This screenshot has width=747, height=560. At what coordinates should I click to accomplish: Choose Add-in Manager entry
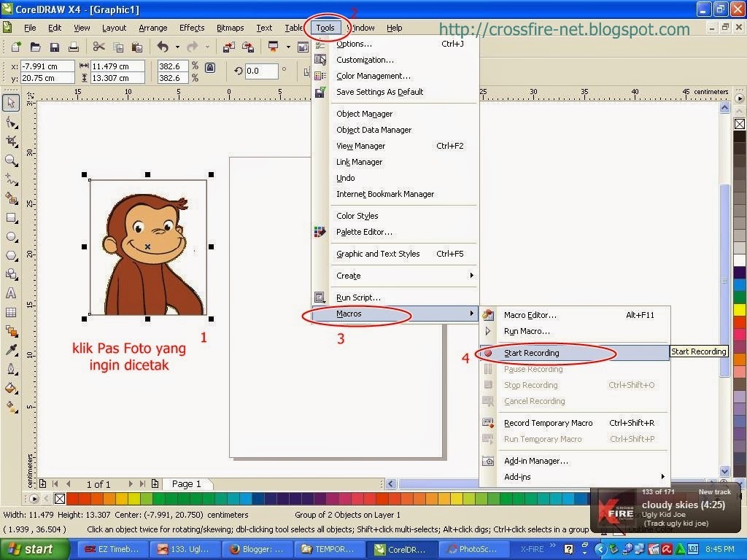click(x=575, y=461)
